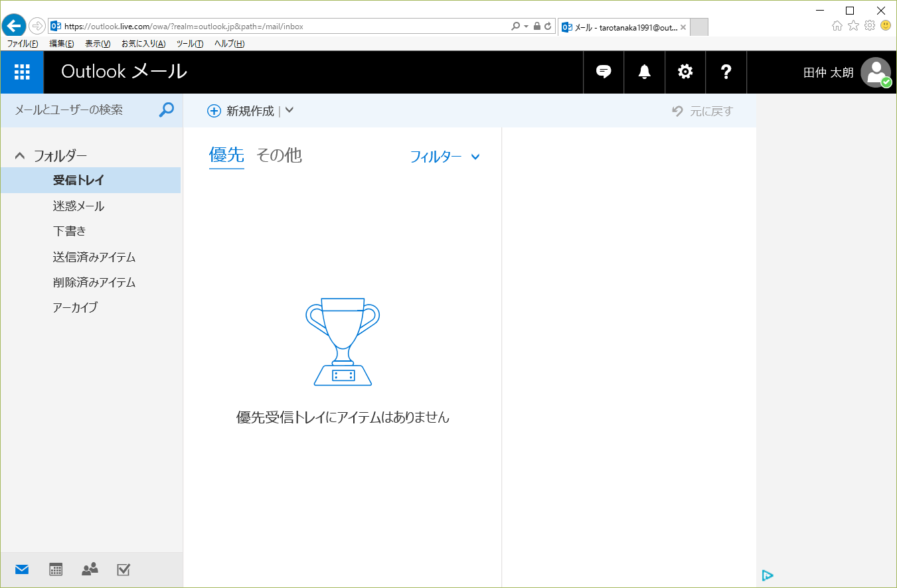Open the Skype chat panel
Viewport: 897px width, 588px height.
[x=603, y=72]
